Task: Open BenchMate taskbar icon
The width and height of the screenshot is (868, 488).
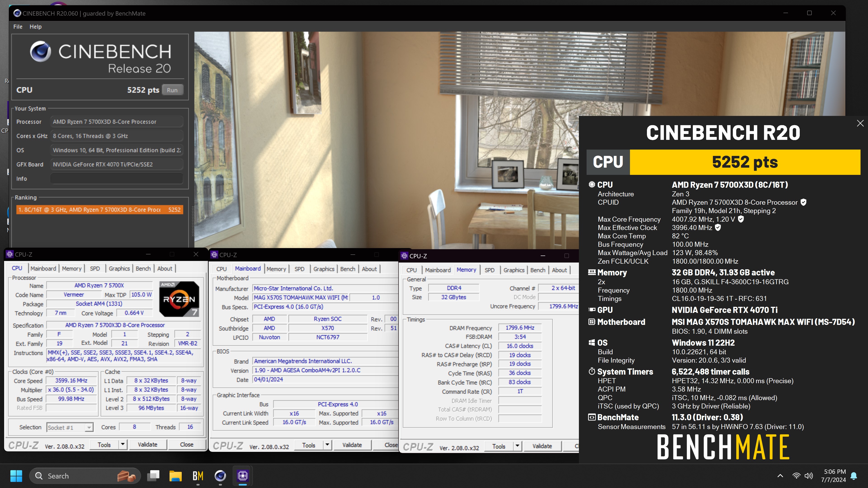Action: pyautogui.click(x=198, y=476)
